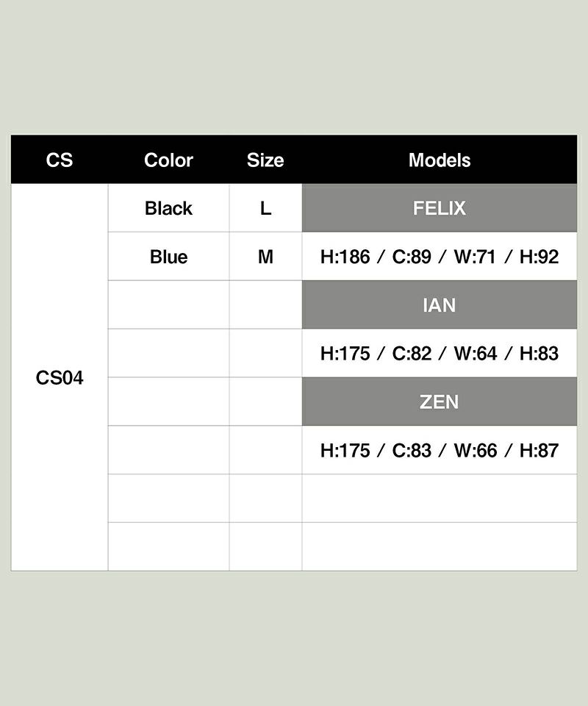Select the CS04 cell
This screenshot has width=588, height=706.
(60, 378)
